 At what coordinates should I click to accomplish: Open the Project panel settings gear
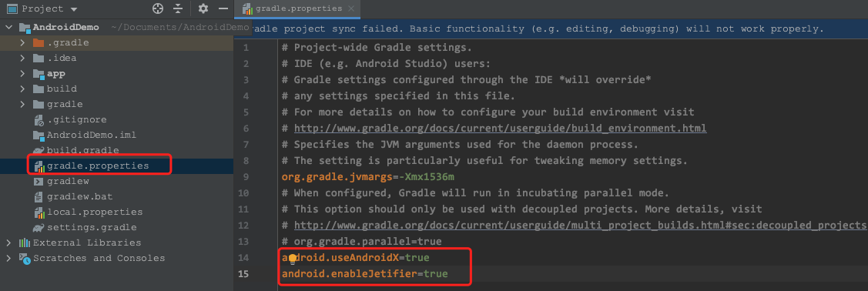203,8
